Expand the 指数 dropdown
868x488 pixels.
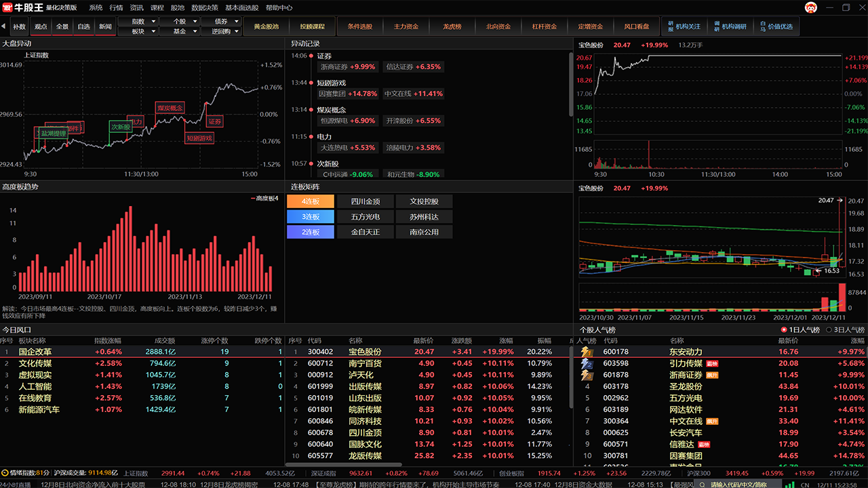[138, 22]
